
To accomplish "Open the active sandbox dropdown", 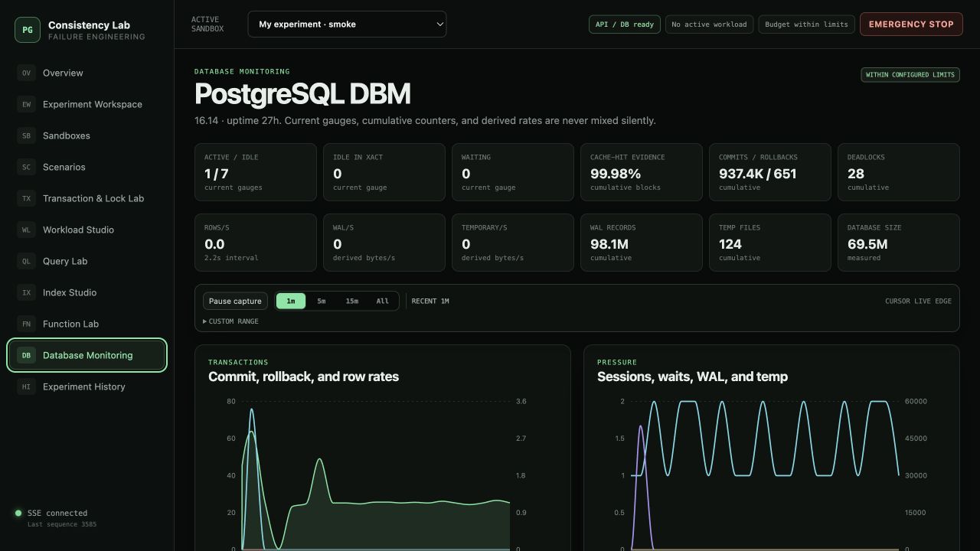I will pos(347,24).
